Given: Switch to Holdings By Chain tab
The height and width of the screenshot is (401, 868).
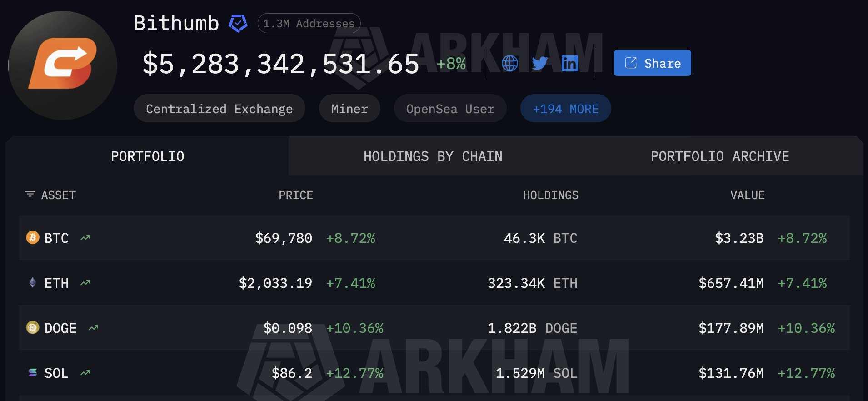Looking at the screenshot, I should coord(433,156).
